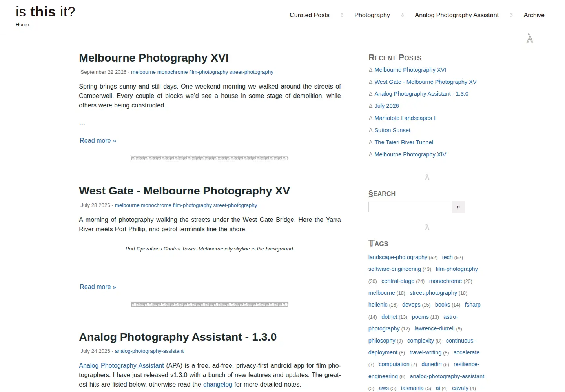Viewport: 565px width, 392px height.
Task: Open recent post 'The Taieri River Tunnel'
Action: coord(404,142)
